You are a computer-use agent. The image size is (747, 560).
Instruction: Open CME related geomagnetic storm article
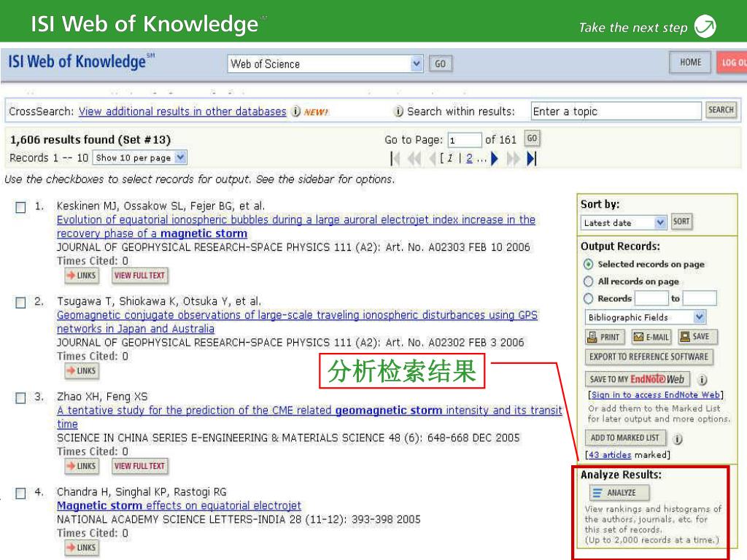309,417
